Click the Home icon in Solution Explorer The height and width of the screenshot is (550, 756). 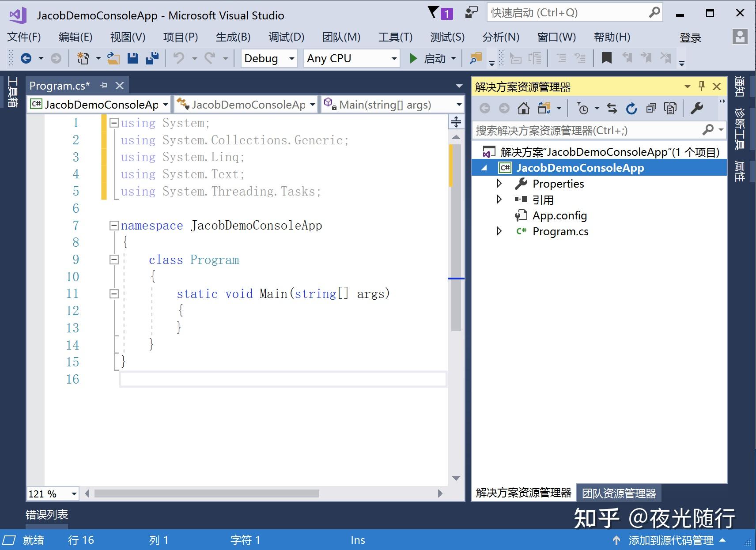[524, 108]
